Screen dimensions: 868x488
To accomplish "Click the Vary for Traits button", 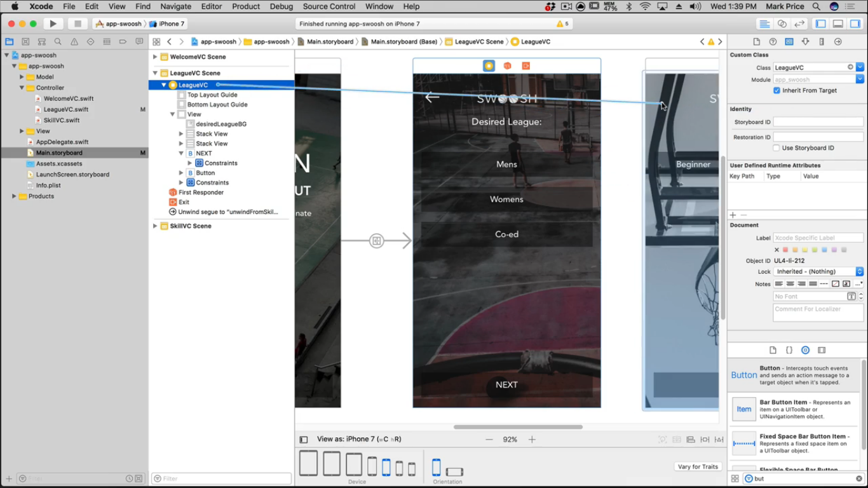I will coord(698,467).
